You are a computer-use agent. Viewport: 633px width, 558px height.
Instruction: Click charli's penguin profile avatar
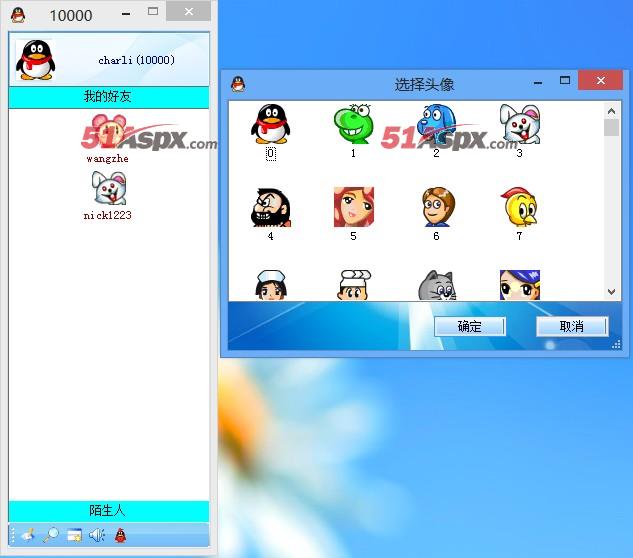(36, 60)
